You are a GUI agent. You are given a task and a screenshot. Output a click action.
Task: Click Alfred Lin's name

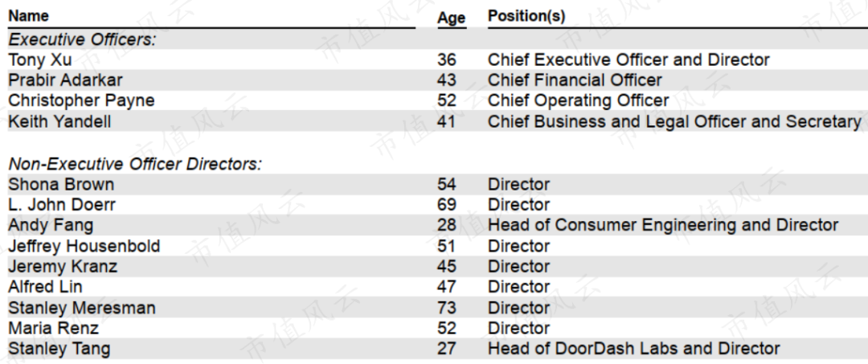[45, 287]
